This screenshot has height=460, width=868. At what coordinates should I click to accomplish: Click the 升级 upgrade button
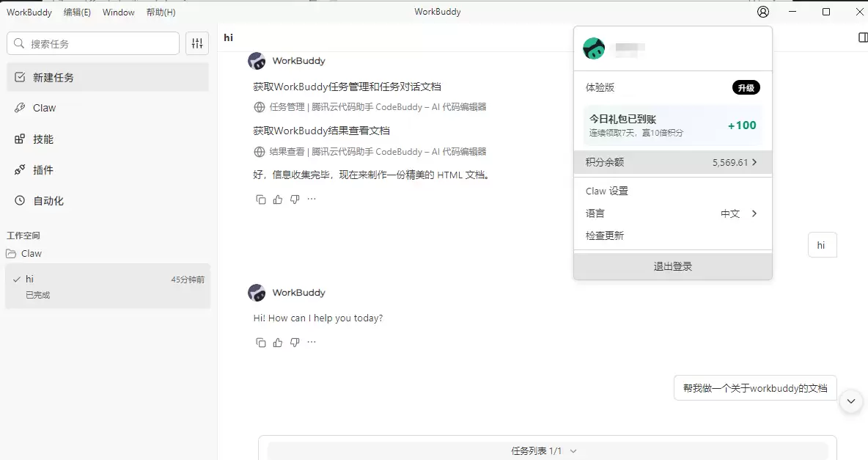pyautogui.click(x=746, y=87)
